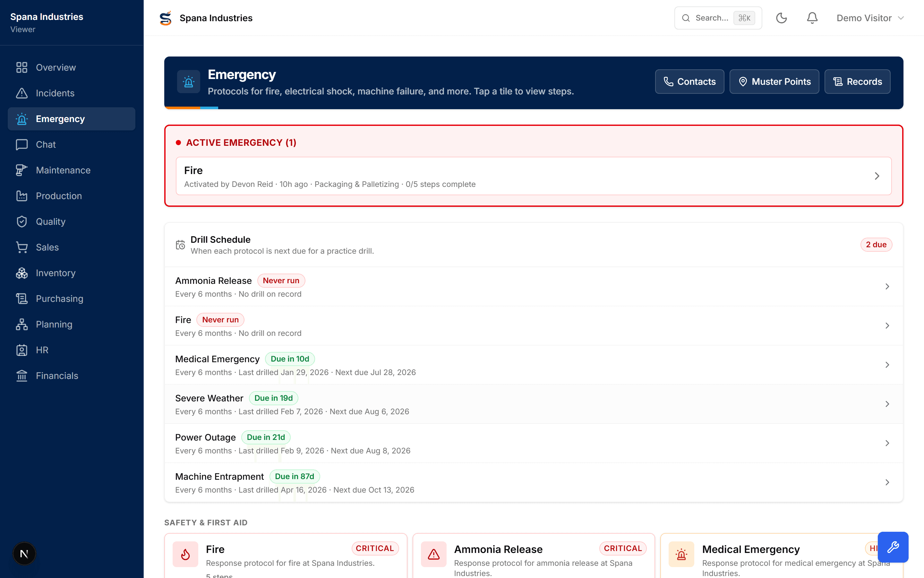Click Due in 87d badge
This screenshot has width=924, height=578.
(x=295, y=476)
